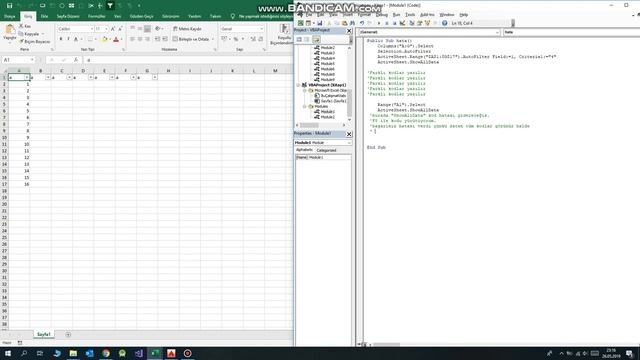
Task: Open the filter dropdown arrow in cell A1
Action: 27,77
